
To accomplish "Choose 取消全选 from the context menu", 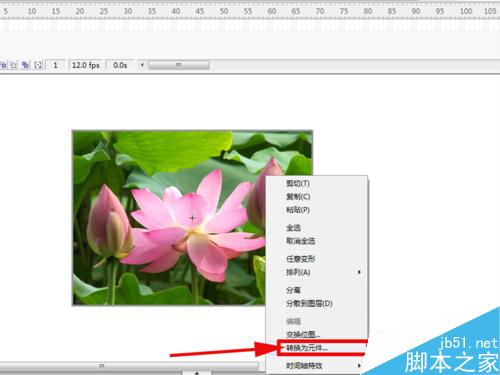I will click(317, 241).
